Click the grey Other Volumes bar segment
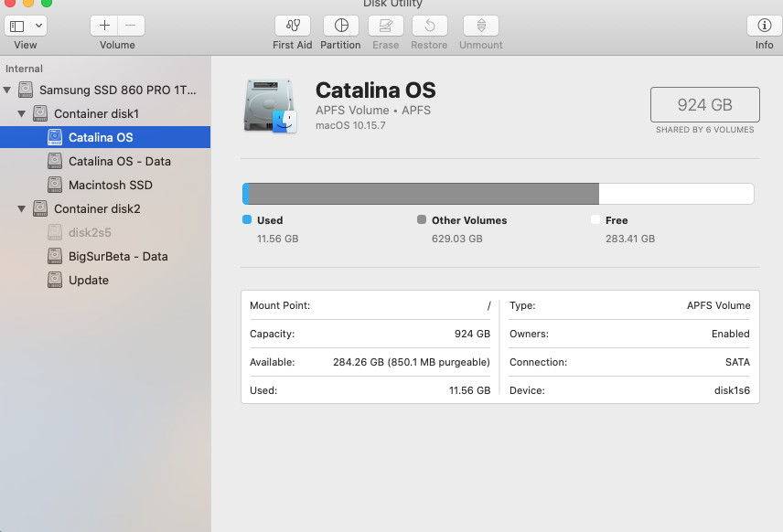This screenshot has width=783, height=532. pos(424,194)
